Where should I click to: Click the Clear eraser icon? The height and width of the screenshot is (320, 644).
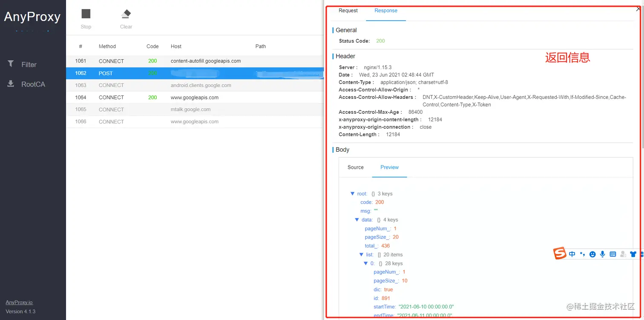click(x=126, y=14)
